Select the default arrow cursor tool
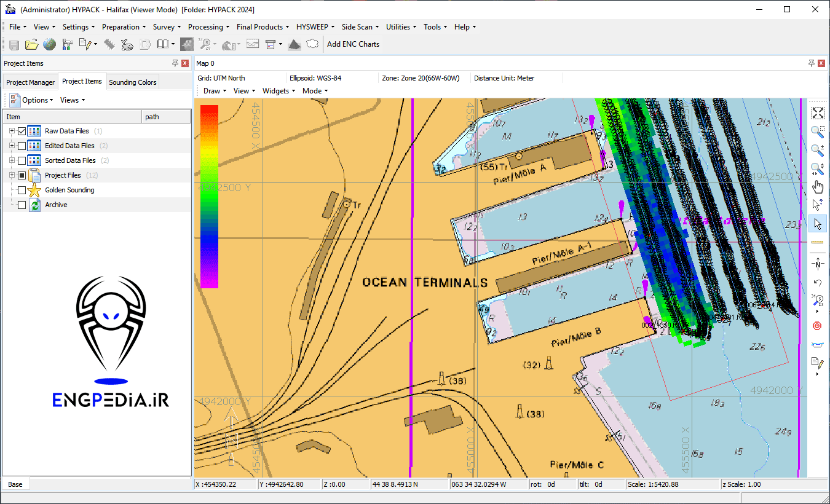This screenshot has height=504, width=830. pos(818,224)
